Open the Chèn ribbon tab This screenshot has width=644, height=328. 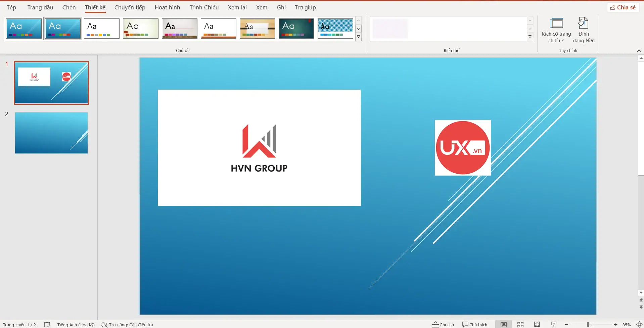[69, 7]
